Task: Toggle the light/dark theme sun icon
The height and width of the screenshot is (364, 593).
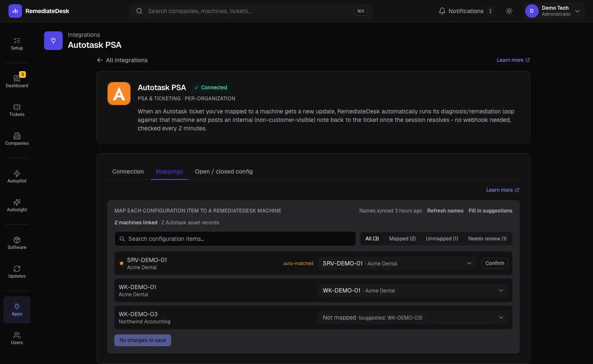Action: [x=509, y=11]
